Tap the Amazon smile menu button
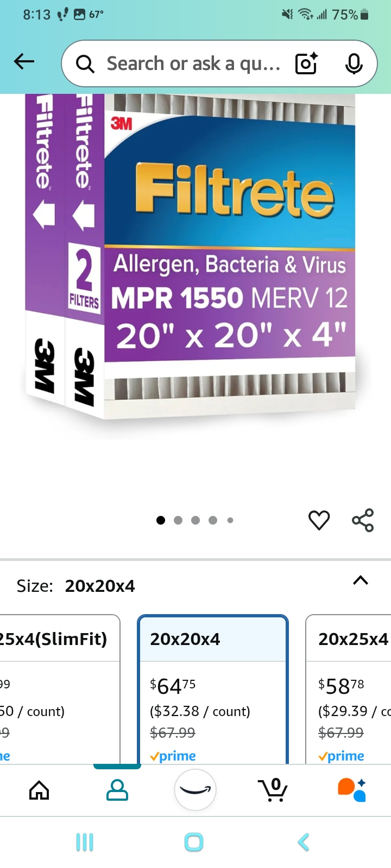Image resolution: width=391 pixels, height=868 pixels. click(x=195, y=790)
